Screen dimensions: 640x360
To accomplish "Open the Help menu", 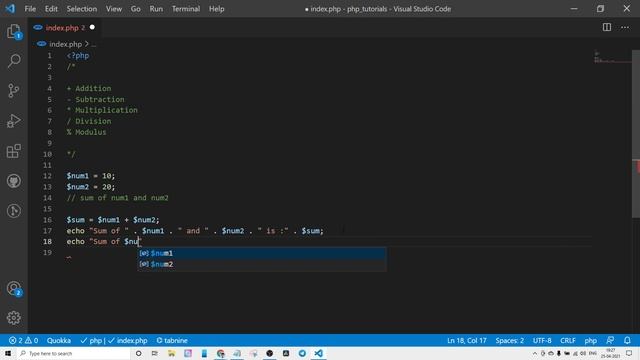I will [217, 9].
